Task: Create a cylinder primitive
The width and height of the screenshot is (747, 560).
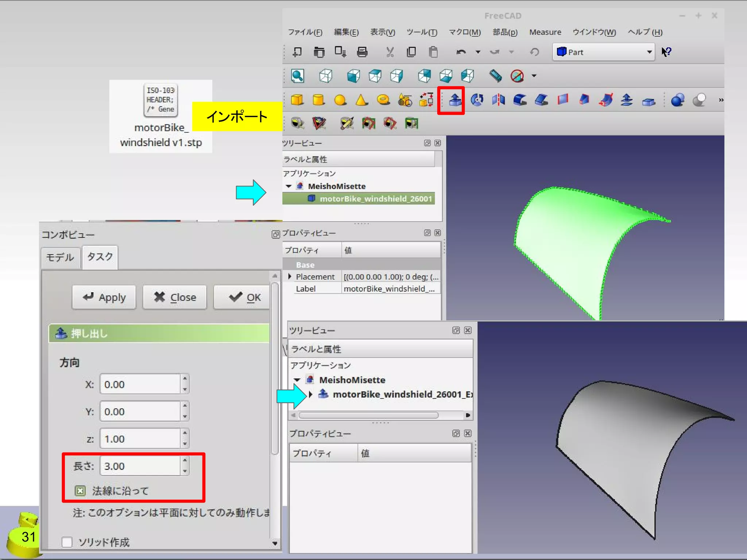Action: tap(318, 100)
